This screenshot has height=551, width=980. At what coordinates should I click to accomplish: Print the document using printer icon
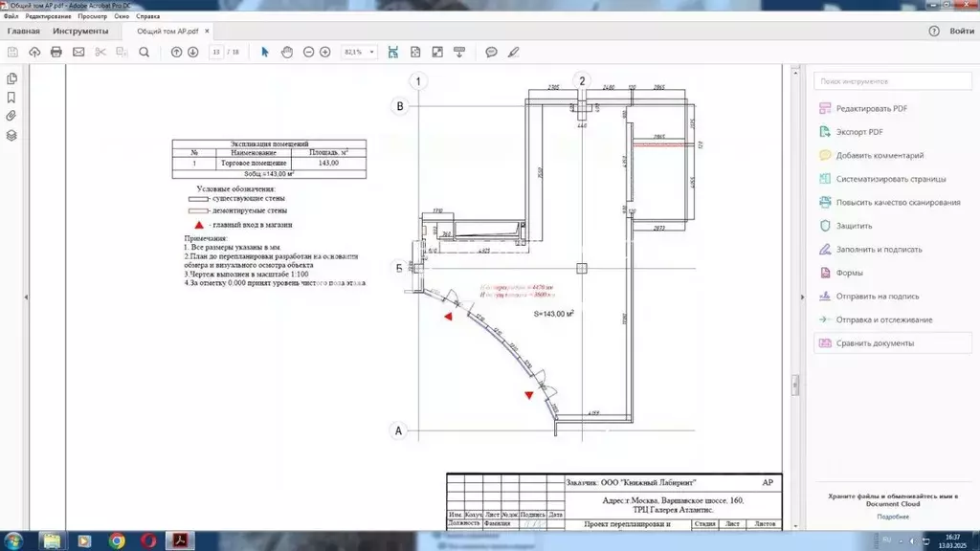(x=56, y=53)
